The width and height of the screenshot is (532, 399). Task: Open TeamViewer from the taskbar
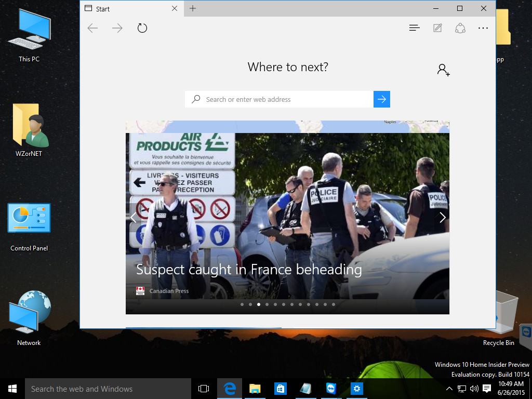pyautogui.click(x=331, y=389)
